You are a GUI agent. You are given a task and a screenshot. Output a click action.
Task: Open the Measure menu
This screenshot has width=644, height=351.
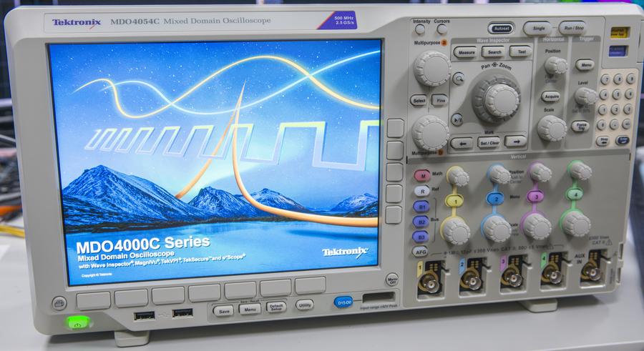(x=466, y=53)
